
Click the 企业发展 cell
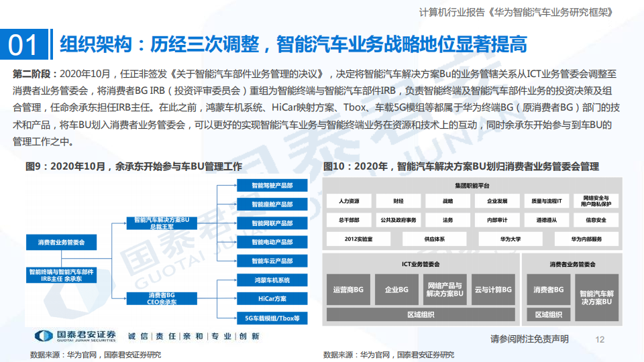[497, 201]
